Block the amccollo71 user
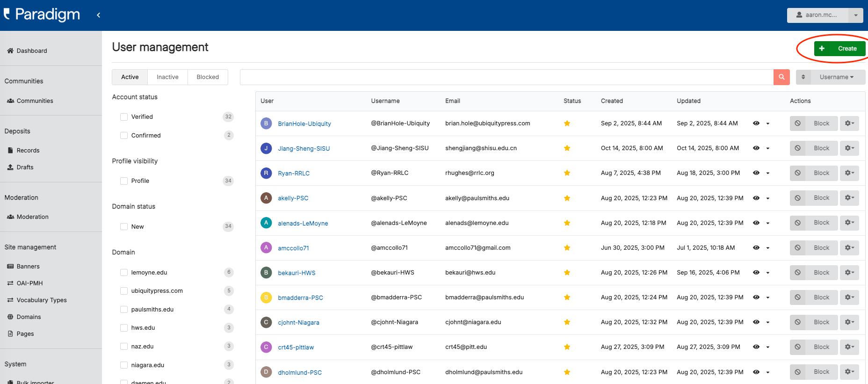 coord(814,248)
